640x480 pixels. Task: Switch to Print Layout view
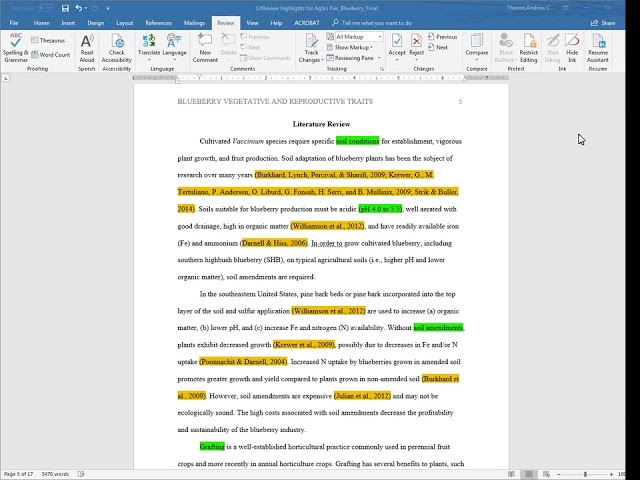(x=529, y=474)
